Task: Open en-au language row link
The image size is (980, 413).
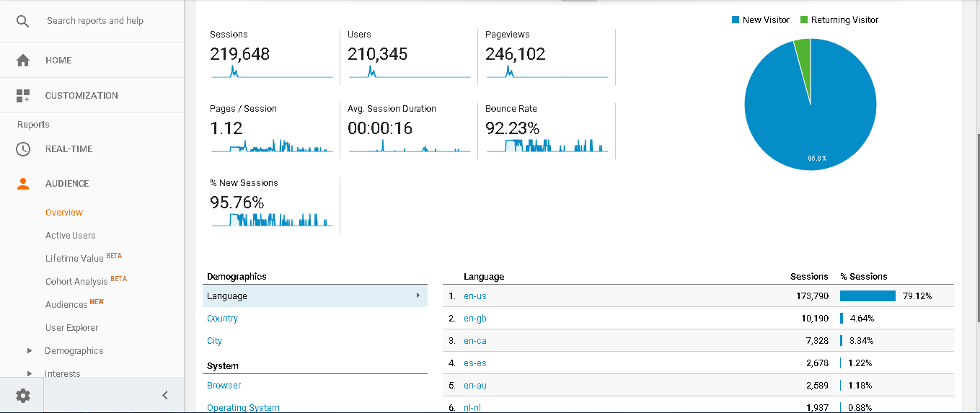Action: point(475,386)
